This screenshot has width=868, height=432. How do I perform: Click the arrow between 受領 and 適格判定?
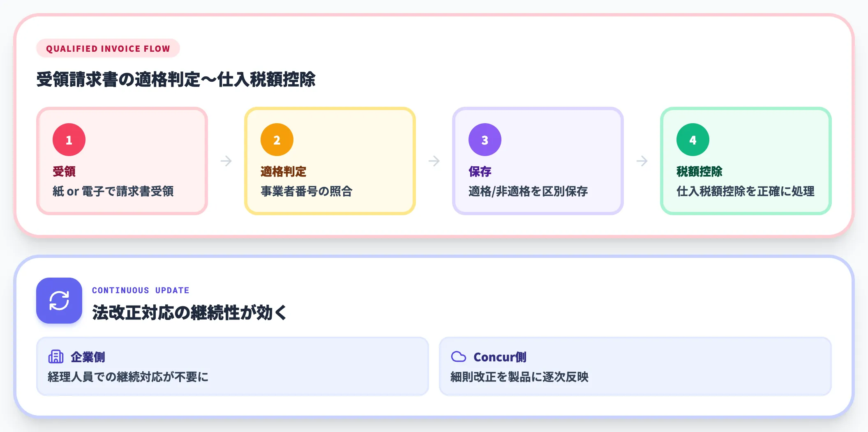(226, 161)
